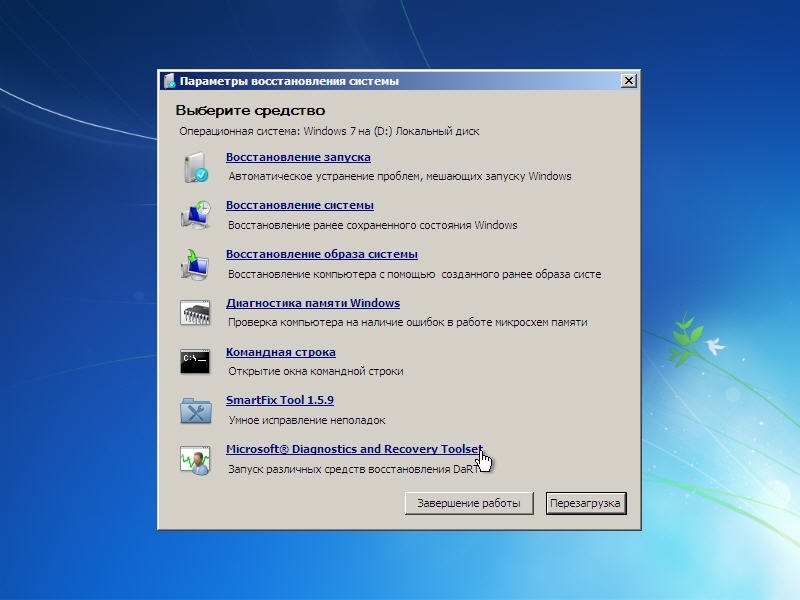Click the Microsoft DaRT toolset icon

click(x=195, y=459)
